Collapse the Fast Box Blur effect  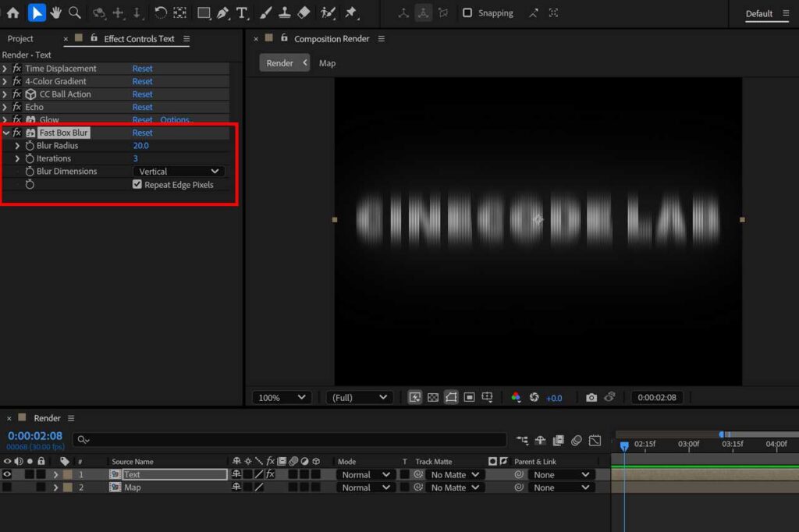(5, 133)
